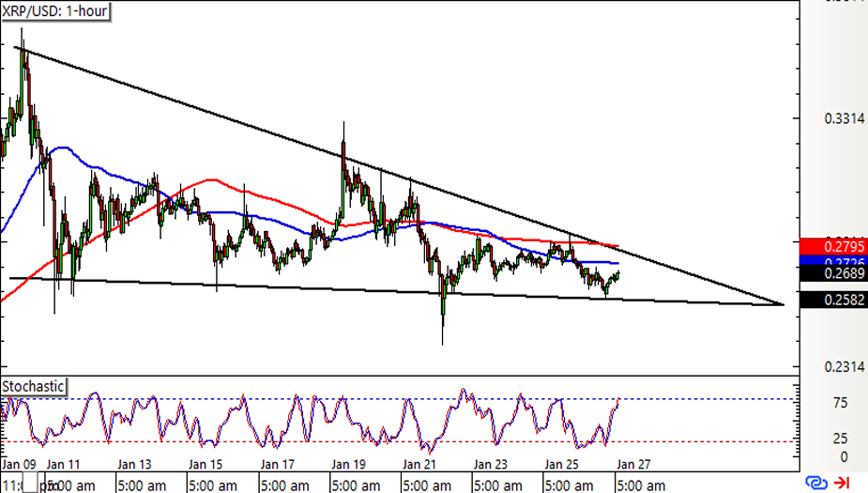
Task: Click the Jan 23 date label
Action: coord(490,464)
